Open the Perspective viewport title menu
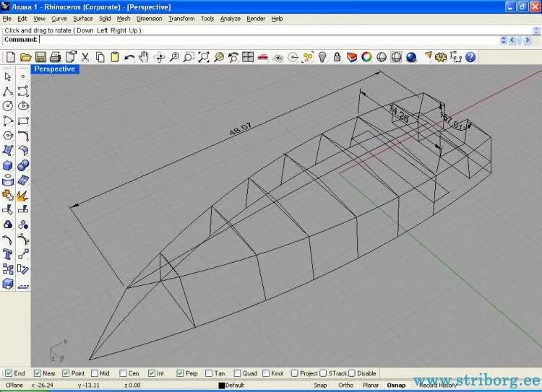This screenshot has height=392, width=542. (55, 69)
